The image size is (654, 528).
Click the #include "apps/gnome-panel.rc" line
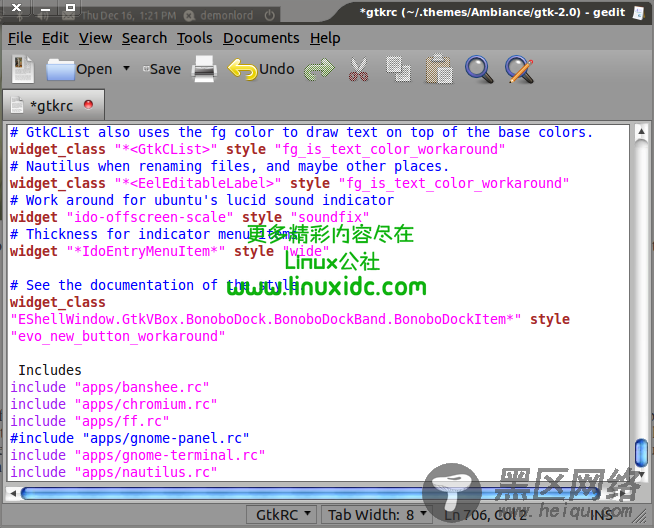(130, 438)
